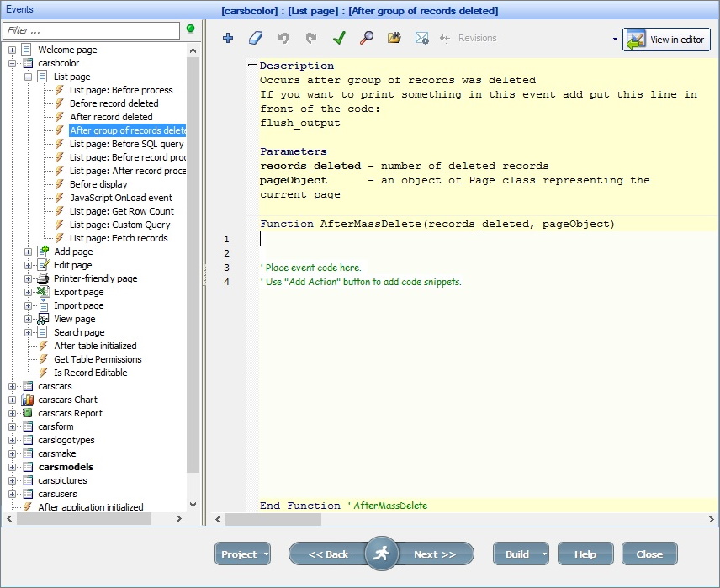Expand the Edit page node
The image size is (720, 588).
click(x=28, y=265)
